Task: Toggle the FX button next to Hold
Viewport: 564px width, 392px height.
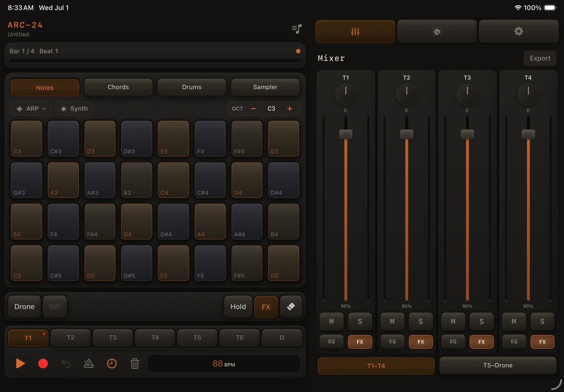Action: pyautogui.click(x=266, y=307)
